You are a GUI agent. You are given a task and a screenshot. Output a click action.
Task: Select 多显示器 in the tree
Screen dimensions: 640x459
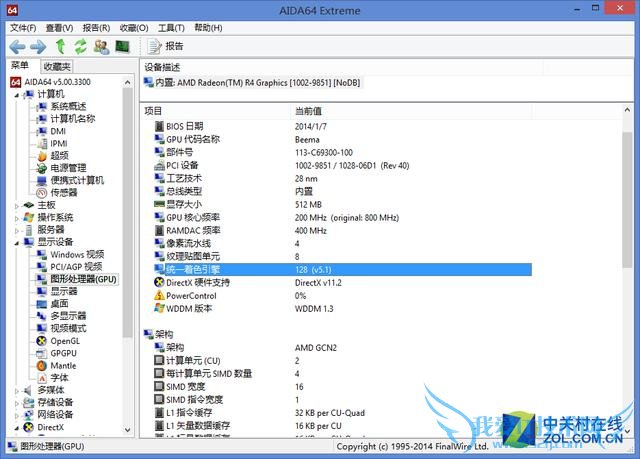tap(68, 316)
